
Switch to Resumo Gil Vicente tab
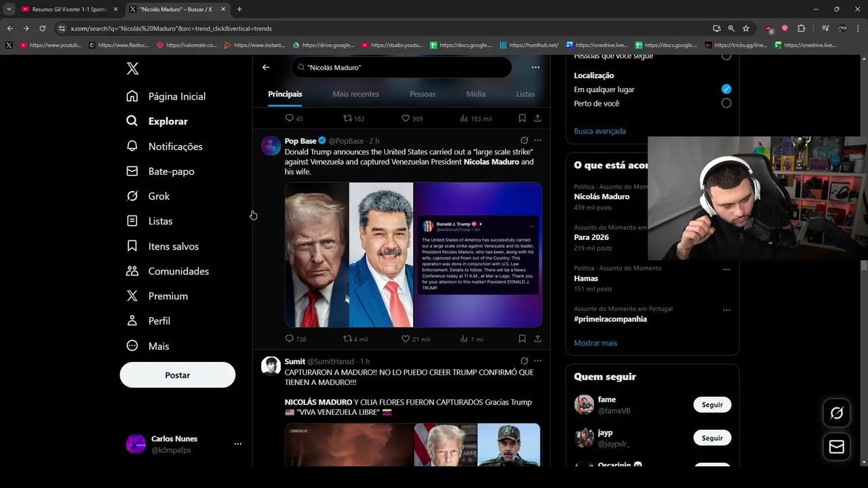[68, 9]
